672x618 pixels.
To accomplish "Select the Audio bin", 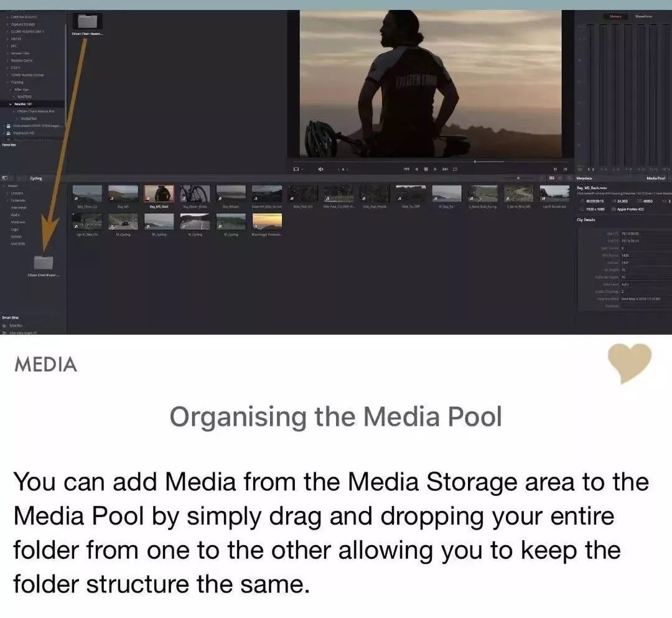I will [x=15, y=215].
